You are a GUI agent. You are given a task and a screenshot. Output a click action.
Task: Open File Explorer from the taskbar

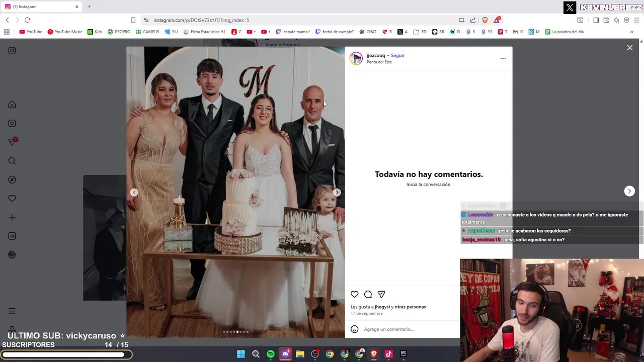[300, 354]
